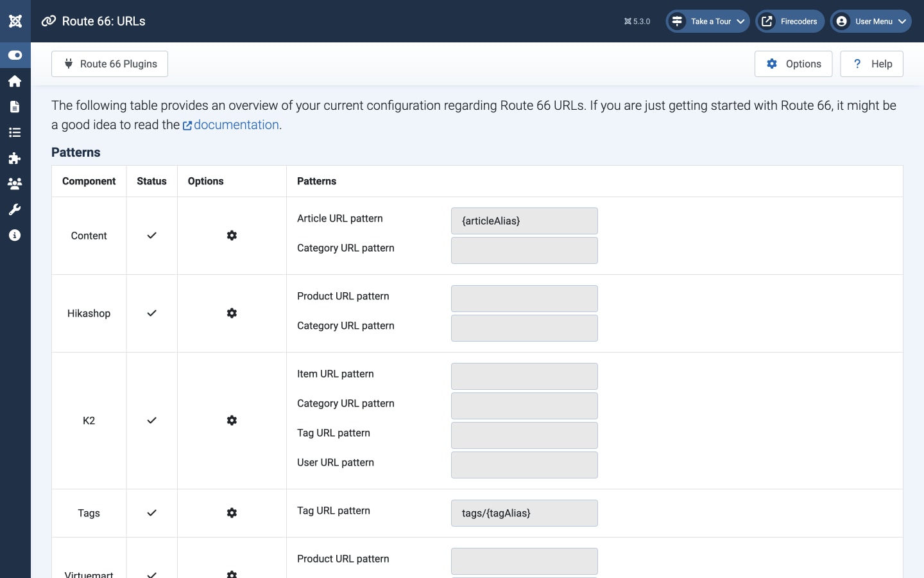Focus the Virtuemart Product URL pattern field
Viewport: 924px width, 578px height.
(x=524, y=561)
